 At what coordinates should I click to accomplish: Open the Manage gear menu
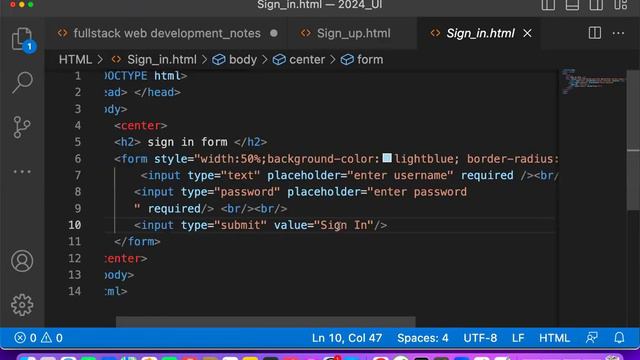coord(22,305)
